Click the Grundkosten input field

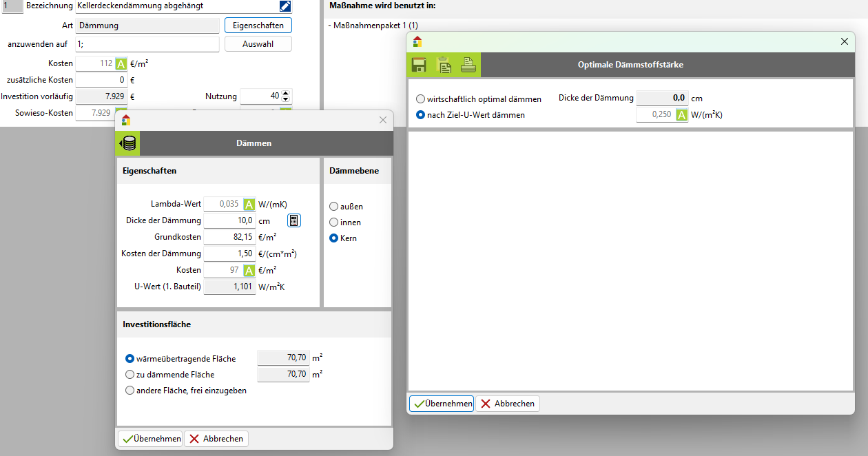pyautogui.click(x=230, y=237)
